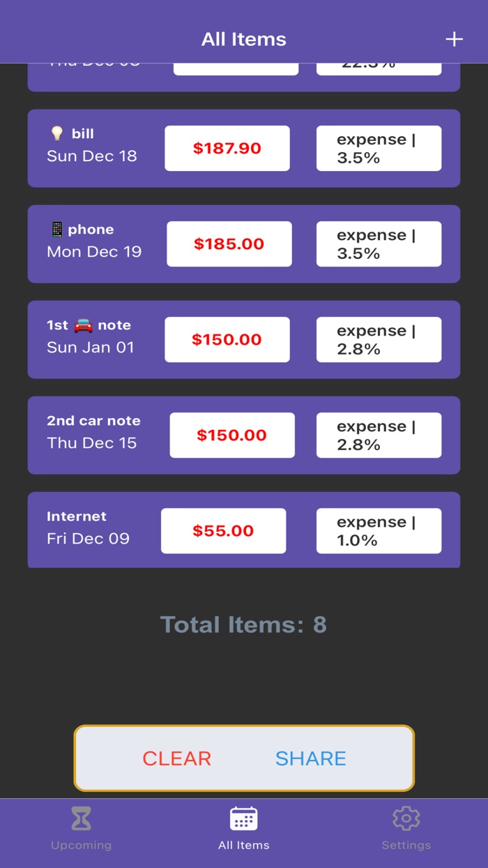Tap the expense 3.5% label for bill

coord(379,149)
